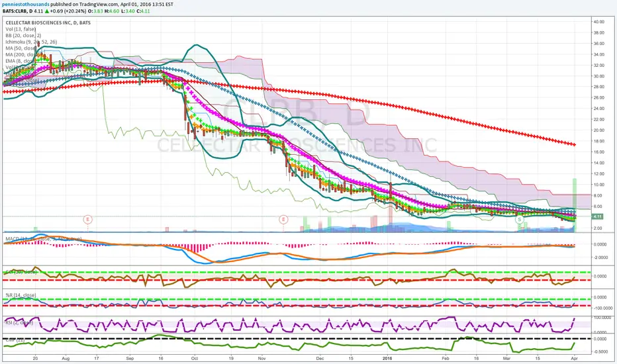Viewport: 617px width, 364px height.
Task: Click the Sep date axis label
Action: click(x=130, y=359)
